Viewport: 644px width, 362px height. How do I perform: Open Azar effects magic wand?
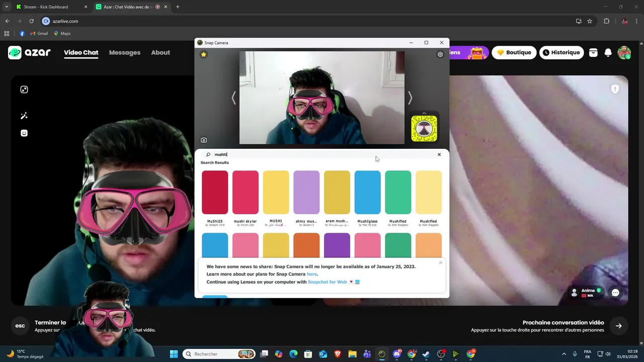tap(24, 116)
